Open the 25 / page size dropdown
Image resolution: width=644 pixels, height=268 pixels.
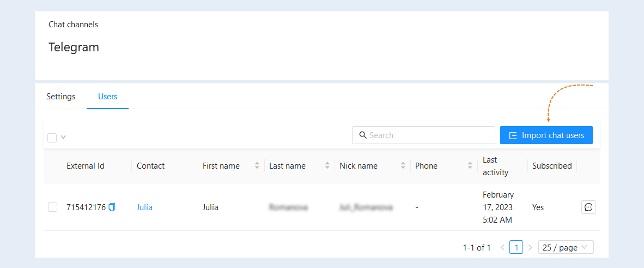click(x=566, y=247)
